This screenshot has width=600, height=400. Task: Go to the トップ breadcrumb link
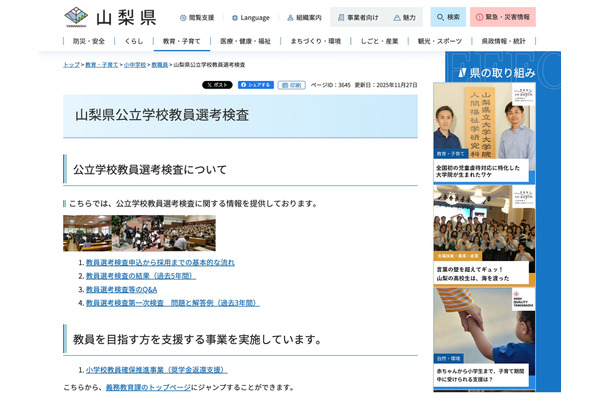tap(71, 65)
